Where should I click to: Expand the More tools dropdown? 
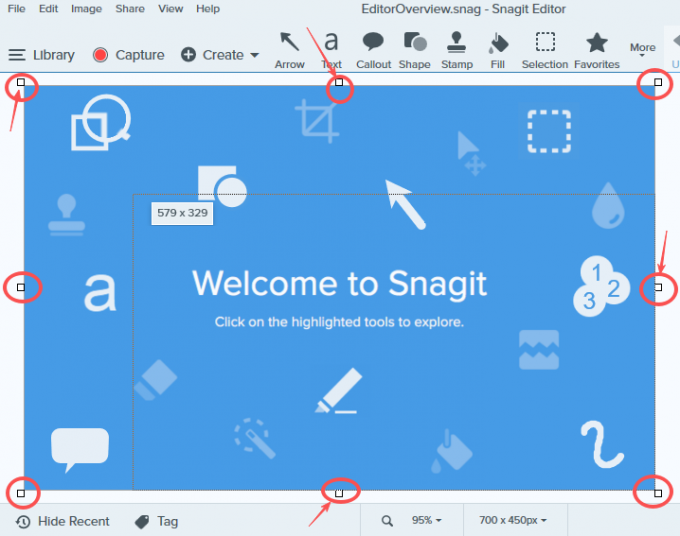[x=643, y=49]
